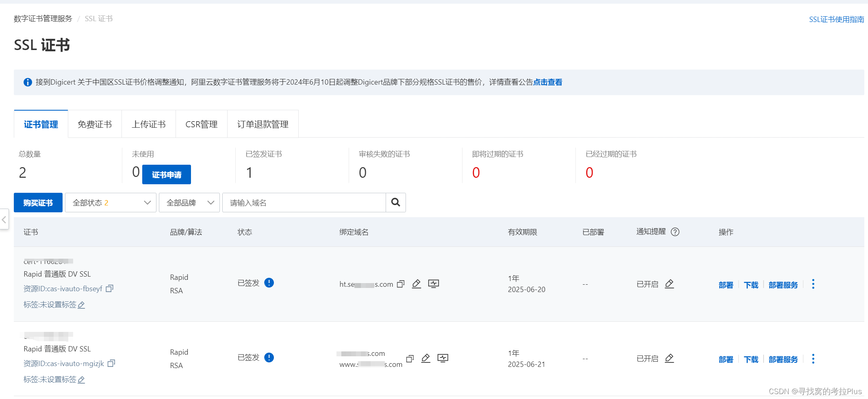The height and width of the screenshot is (399, 868).
Task: Click 数字证书管理服务 breadcrumb
Action: point(43,19)
